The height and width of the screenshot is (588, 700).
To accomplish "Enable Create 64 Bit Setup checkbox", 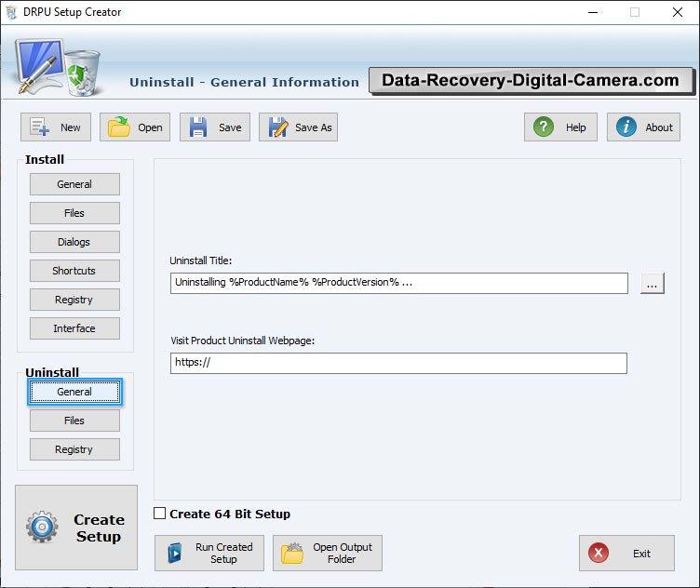I will 160,514.
